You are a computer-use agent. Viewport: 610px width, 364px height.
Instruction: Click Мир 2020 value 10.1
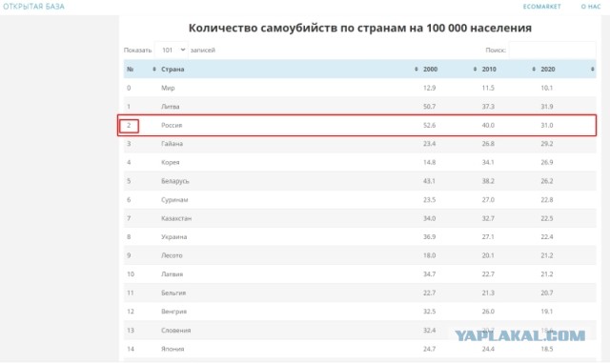point(547,88)
